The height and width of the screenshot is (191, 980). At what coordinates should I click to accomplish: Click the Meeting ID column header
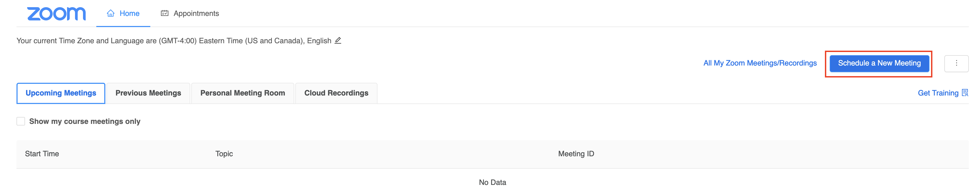tap(576, 154)
